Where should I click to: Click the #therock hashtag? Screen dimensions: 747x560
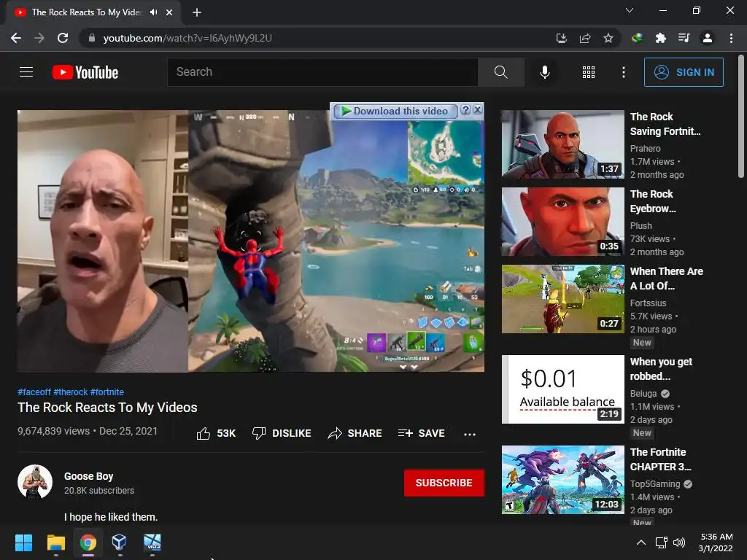(71, 392)
